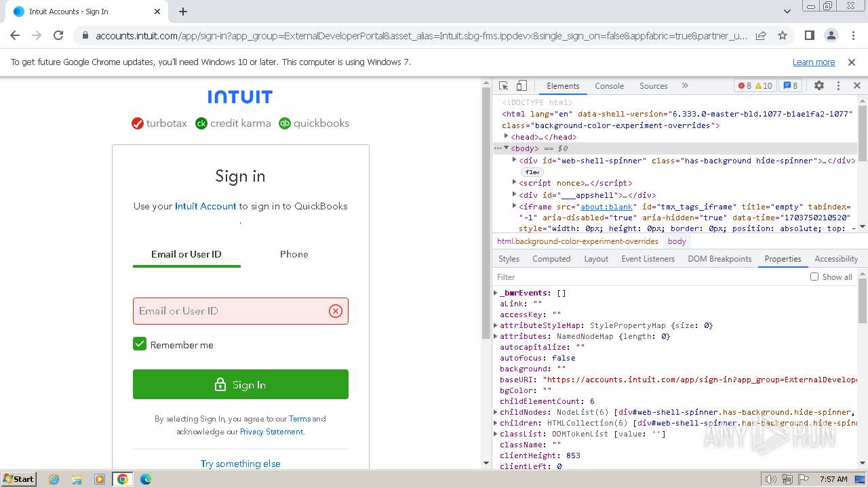Click the Chrome address bar URL
This screenshot has width=868, height=488.
[x=420, y=35]
